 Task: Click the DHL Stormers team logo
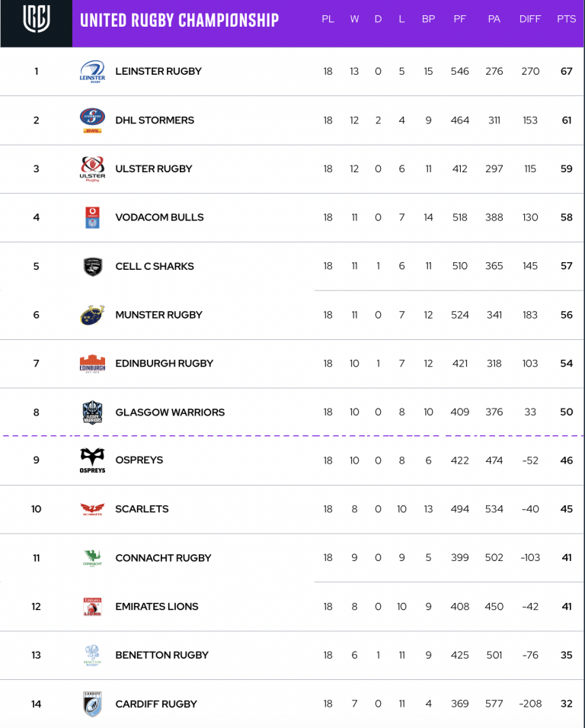click(x=92, y=120)
